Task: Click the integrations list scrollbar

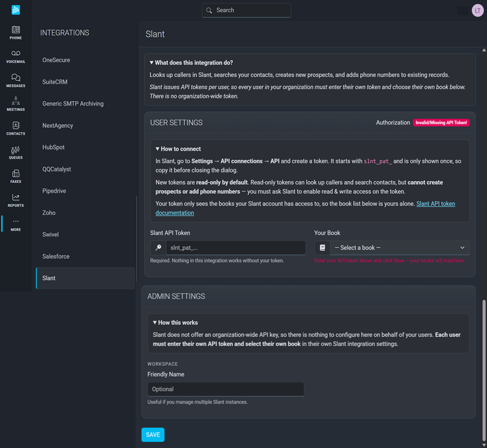Action: pyautogui.click(x=137, y=239)
